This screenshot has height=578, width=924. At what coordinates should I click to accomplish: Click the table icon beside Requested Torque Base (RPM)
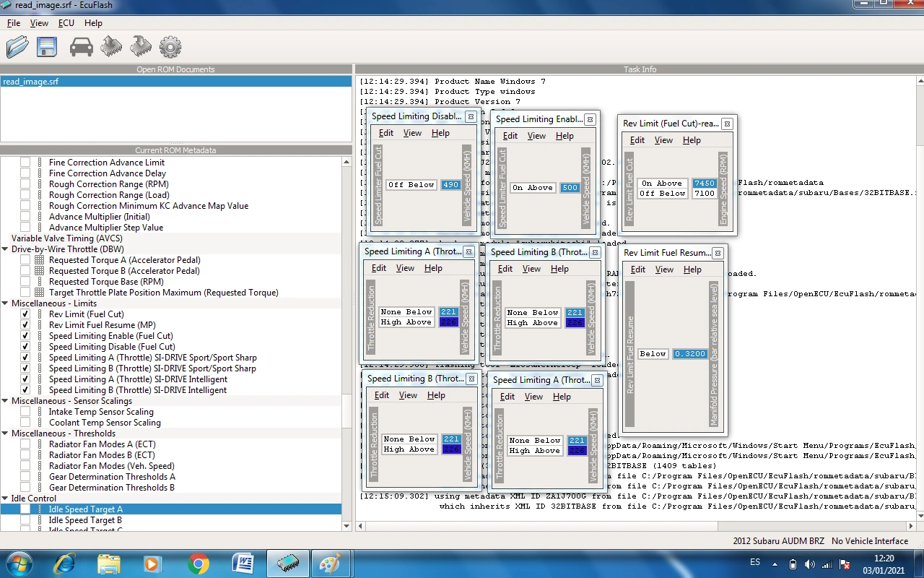tap(40, 282)
